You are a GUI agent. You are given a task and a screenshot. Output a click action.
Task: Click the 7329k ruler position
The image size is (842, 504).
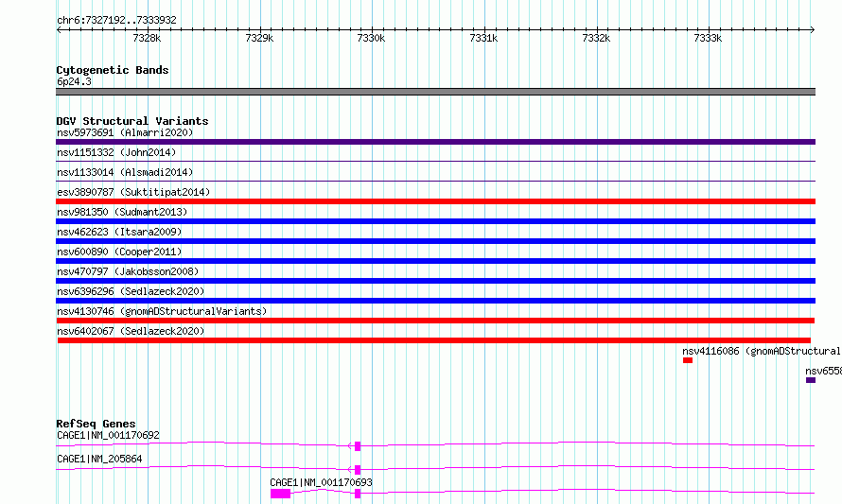coord(259,38)
